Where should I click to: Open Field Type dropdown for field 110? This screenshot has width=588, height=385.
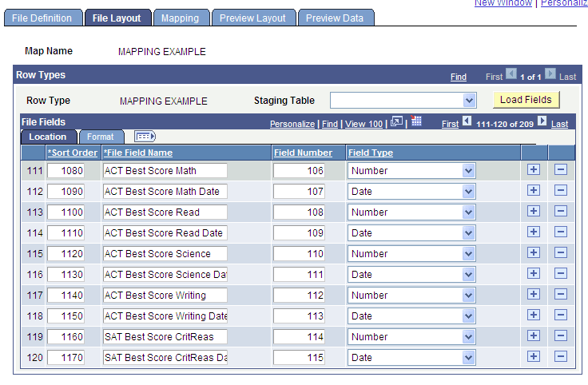pyautogui.click(x=468, y=254)
